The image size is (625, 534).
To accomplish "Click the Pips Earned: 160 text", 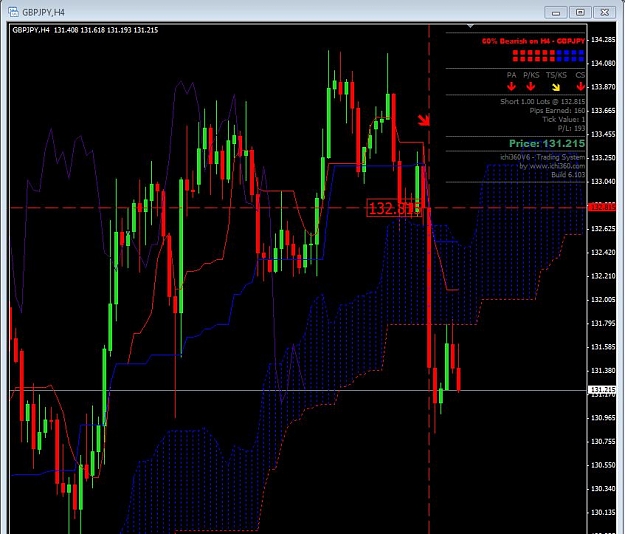I will (557, 110).
